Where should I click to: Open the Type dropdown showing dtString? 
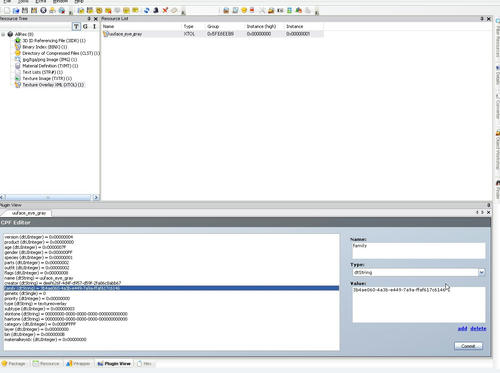481,273
